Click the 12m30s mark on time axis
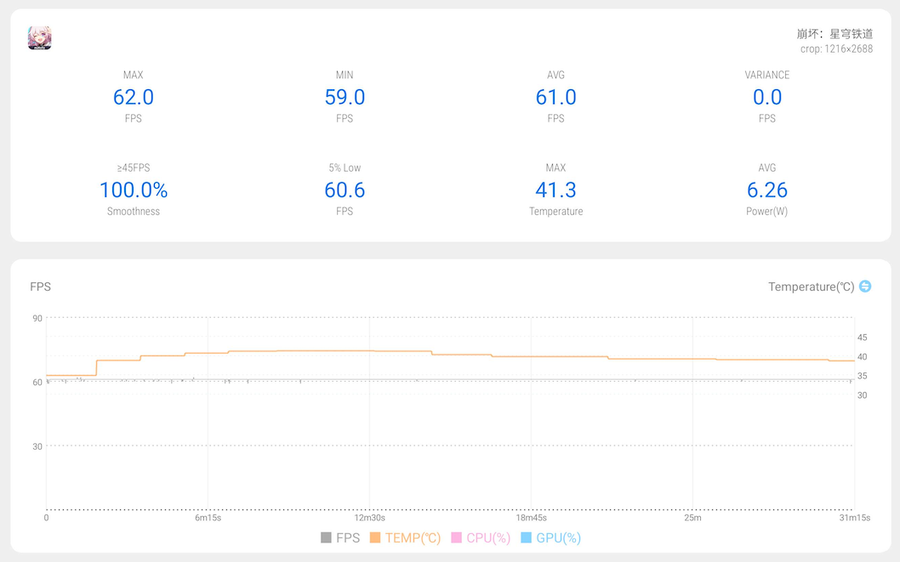 tap(369, 518)
